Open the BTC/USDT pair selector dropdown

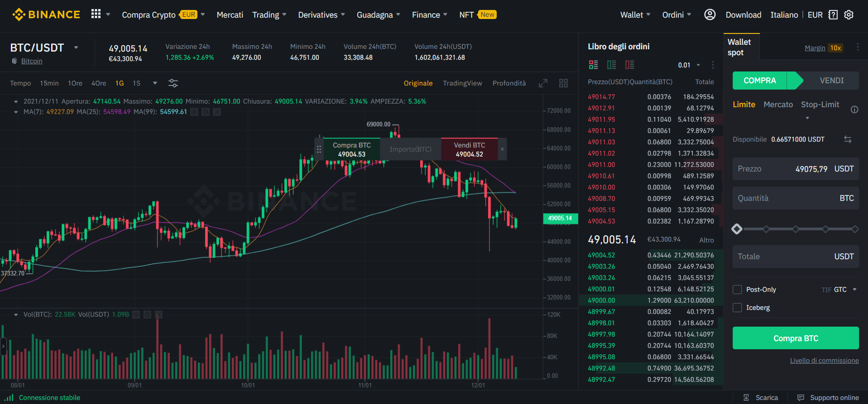pos(76,48)
